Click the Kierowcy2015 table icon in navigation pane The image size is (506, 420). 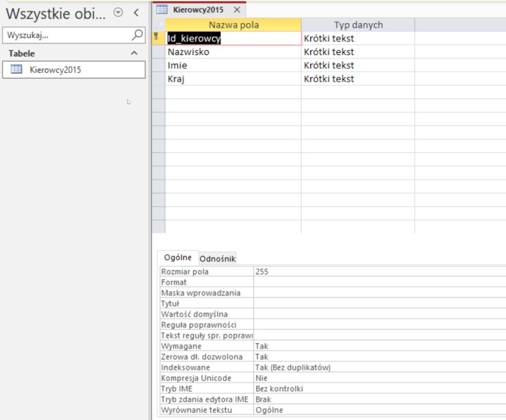[x=17, y=70]
